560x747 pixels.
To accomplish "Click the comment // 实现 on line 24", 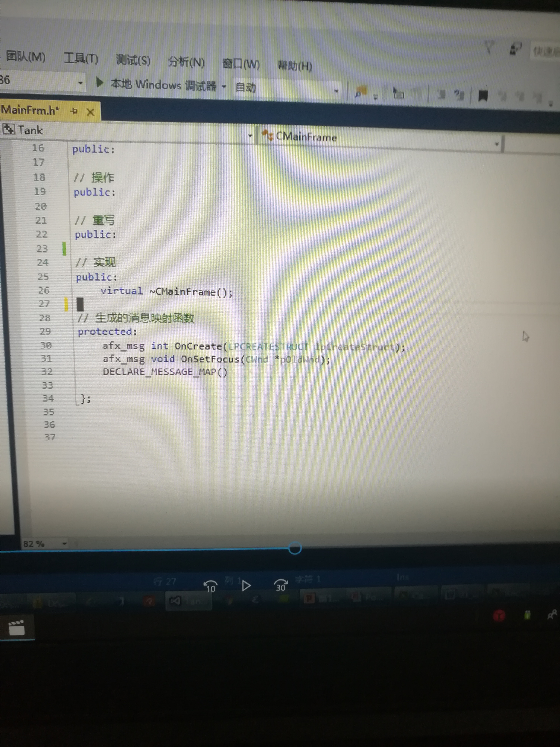I will [x=96, y=262].
